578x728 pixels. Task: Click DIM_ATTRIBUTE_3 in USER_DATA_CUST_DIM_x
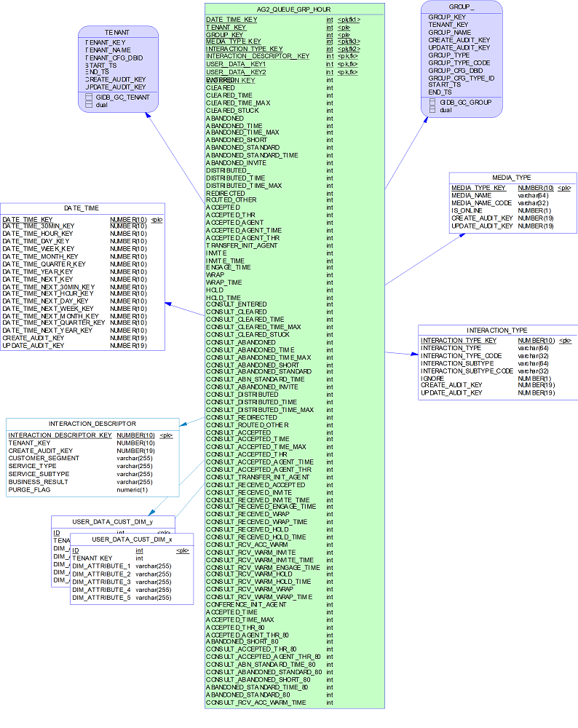(x=101, y=582)
